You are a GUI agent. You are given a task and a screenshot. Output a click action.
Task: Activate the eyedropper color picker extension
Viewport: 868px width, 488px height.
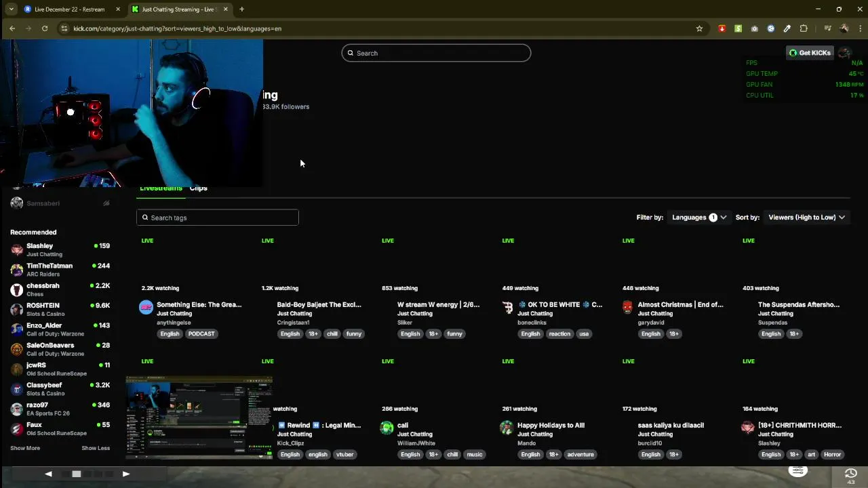787,28
